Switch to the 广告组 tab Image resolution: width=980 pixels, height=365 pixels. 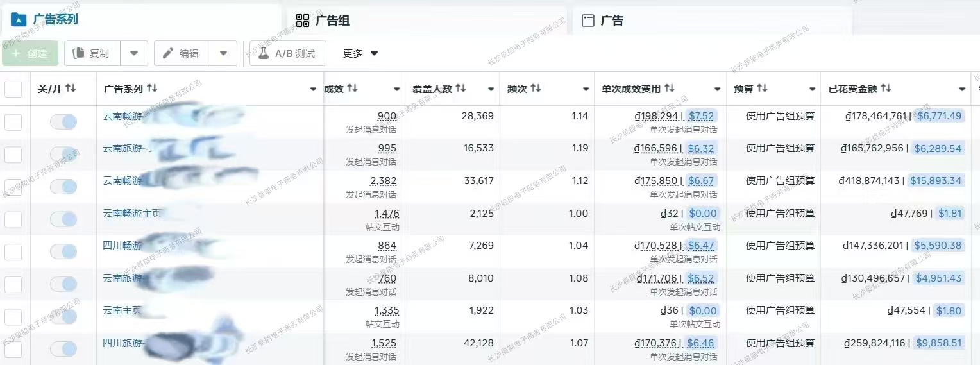tap(332, 21)
